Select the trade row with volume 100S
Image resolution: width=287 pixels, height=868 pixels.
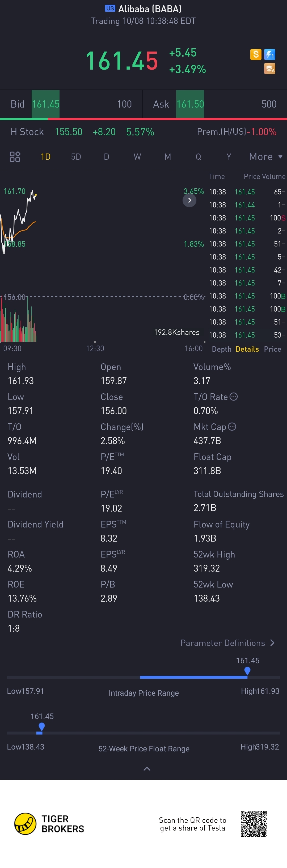tap(247, 218)
